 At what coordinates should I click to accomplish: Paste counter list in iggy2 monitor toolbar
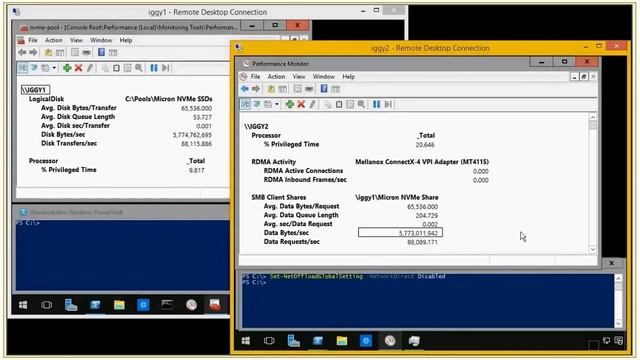339,104
